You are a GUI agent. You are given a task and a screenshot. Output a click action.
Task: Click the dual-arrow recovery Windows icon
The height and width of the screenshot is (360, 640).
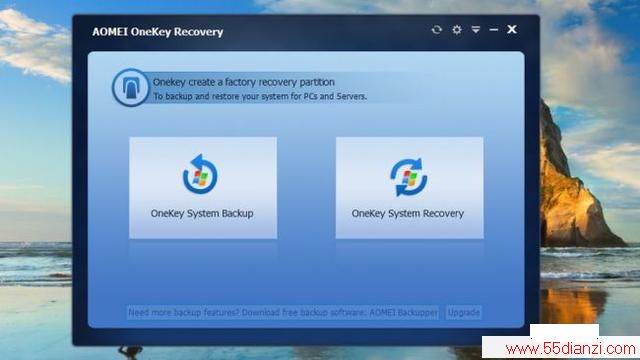409,177
